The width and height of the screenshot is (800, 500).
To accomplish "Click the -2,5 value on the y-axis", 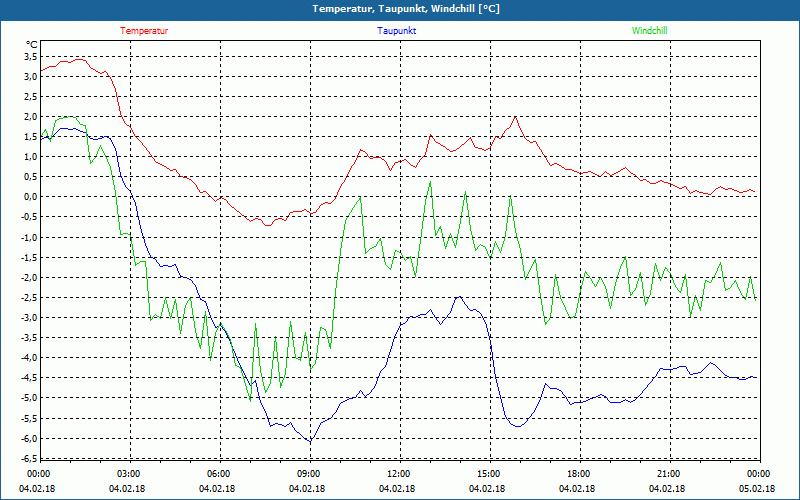I will (30, 297).
